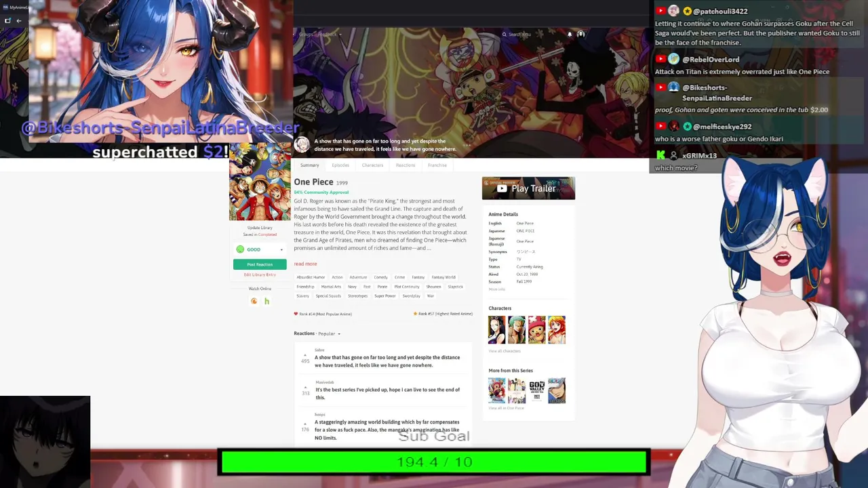Click the xGRIMx13 chat username
This screenshot has width=868, height=488.
[x=699, y=156]
